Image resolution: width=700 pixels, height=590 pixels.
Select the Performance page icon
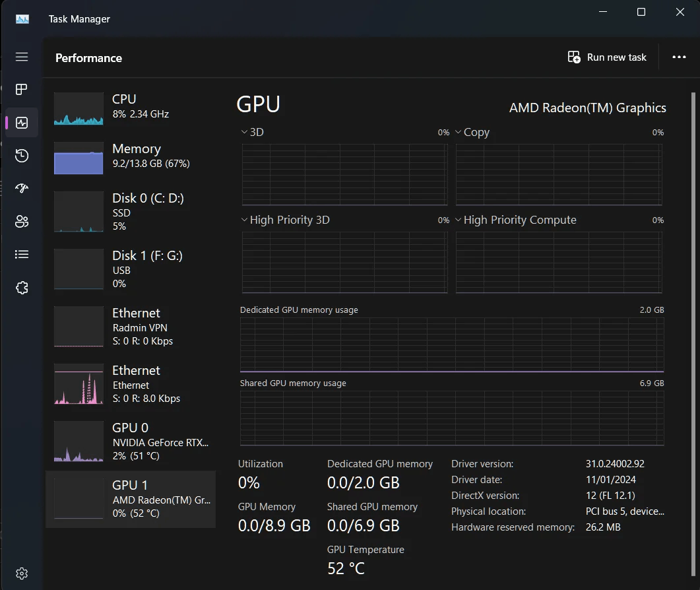[21, 122]
